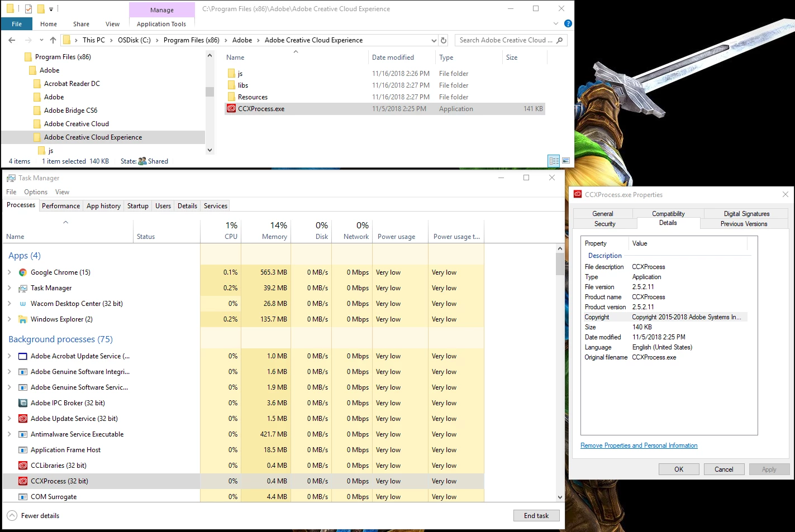Click the Explorer tree scrollbar down arrow
The width and height of the screenshot is (795, 532).
point(210,150)
